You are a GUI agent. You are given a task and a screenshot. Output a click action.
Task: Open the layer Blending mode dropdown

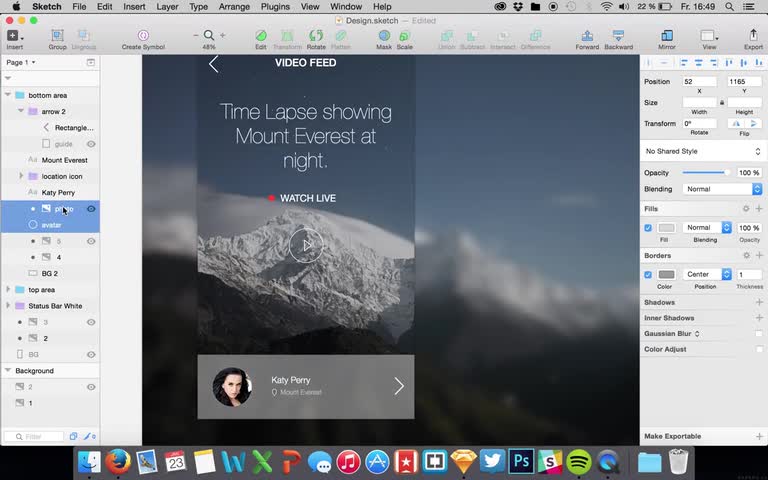tap(722, 189)
